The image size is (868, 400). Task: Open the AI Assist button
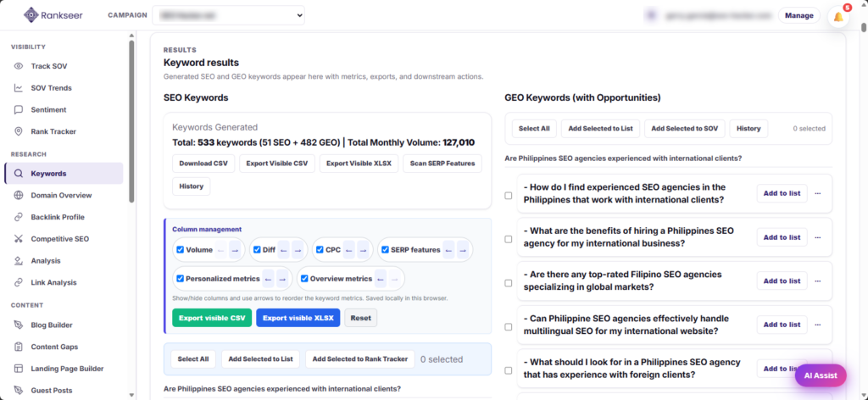pos(821,375)
